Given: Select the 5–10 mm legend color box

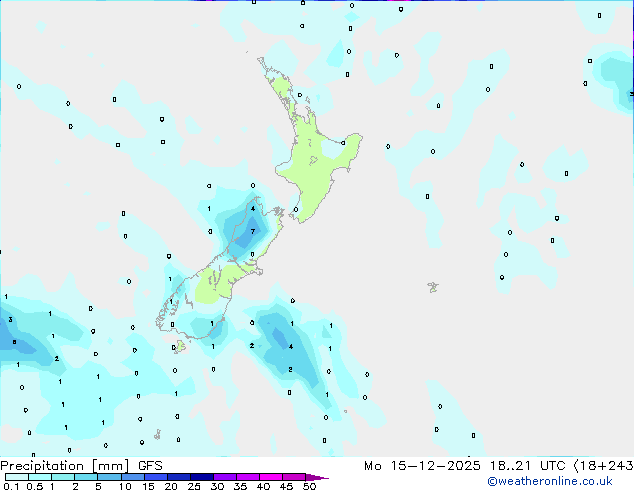Looking at the screenshot, I should point(109,477).
